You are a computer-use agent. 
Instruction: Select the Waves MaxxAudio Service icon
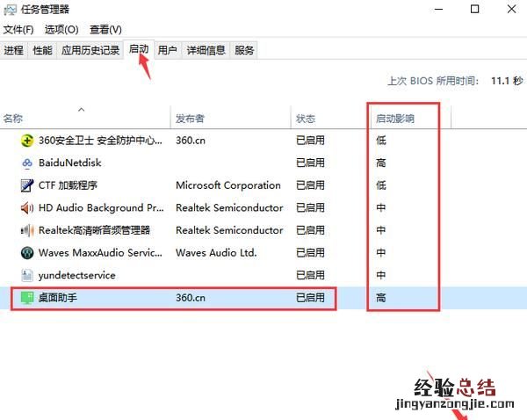coord(25,253)
